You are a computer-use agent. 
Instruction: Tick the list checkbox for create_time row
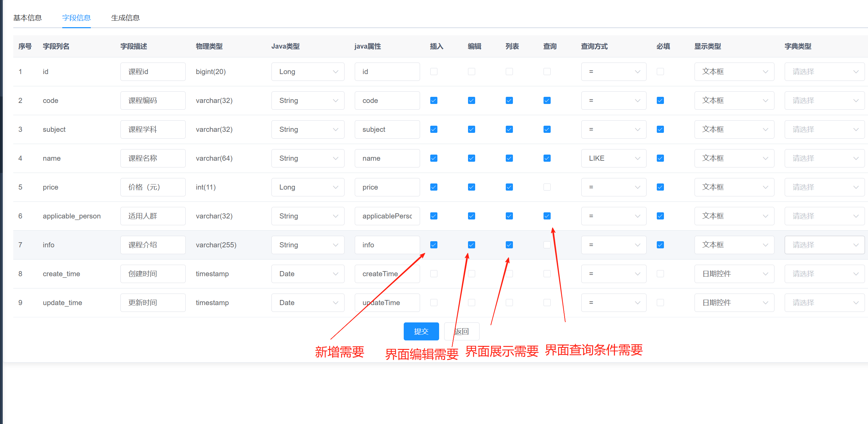(509, 274)
